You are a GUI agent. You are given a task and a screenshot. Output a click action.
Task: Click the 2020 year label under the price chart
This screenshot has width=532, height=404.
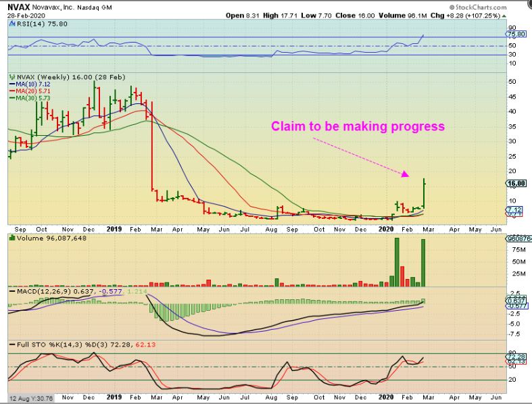tap(386, 229)
